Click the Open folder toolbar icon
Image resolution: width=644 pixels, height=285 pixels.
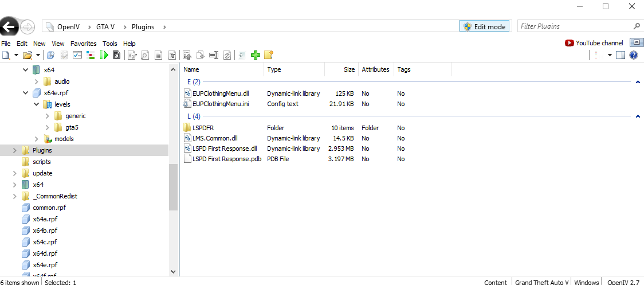tap(28, 54)
